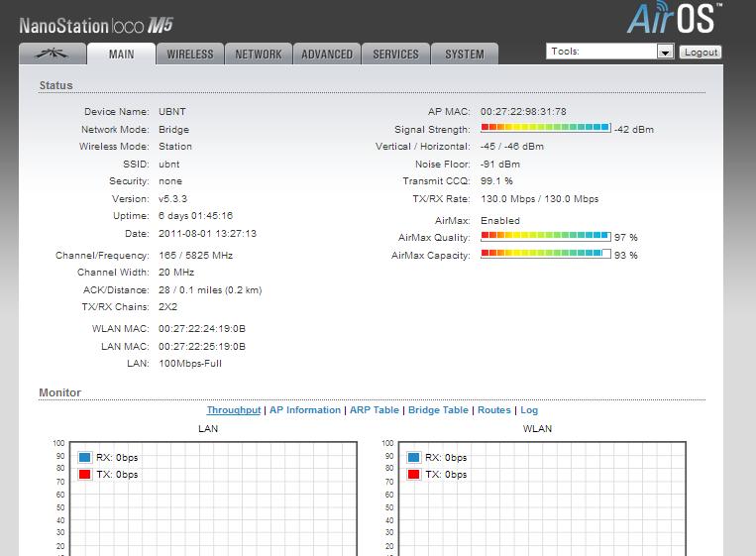The width and height of the screenshot is (756, 556).
Task: Click the blue RX legend square in WLAN graph
Action: (x=413, y=458)
